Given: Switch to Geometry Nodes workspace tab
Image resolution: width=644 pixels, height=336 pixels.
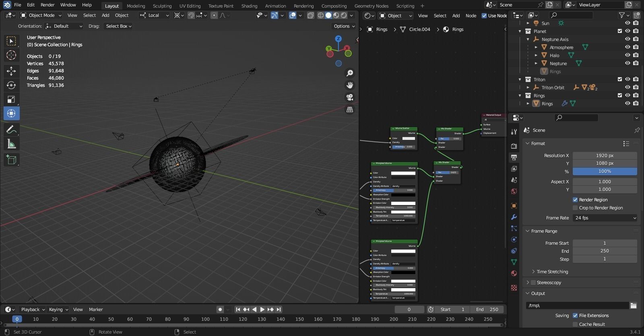Looking at the screenshot, I should [371, 6].
